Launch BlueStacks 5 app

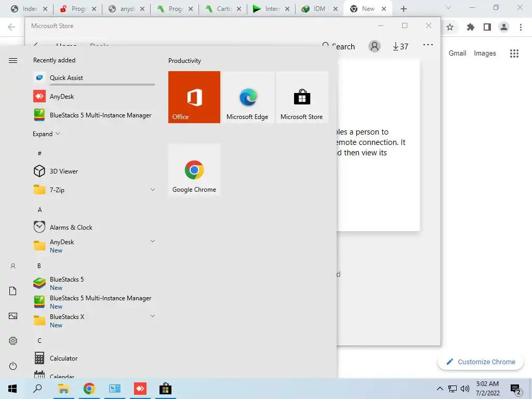pos(94,283)
